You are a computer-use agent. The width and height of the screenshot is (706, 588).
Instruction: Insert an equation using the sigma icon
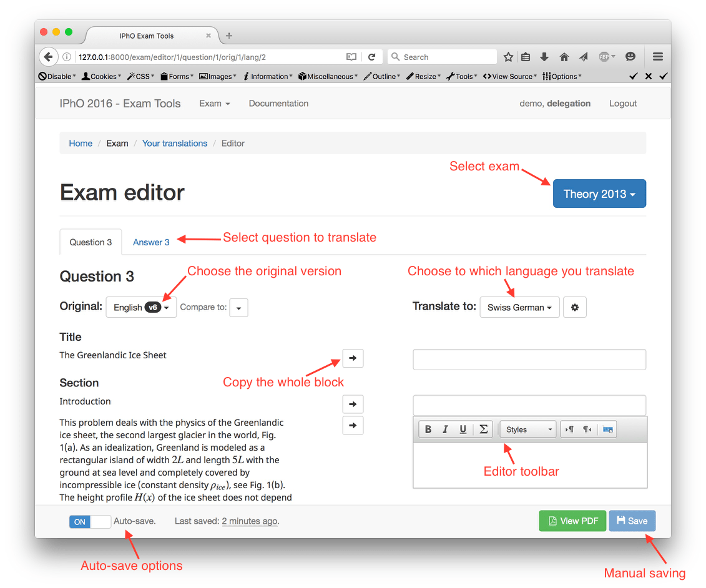[x=483, y=429]
